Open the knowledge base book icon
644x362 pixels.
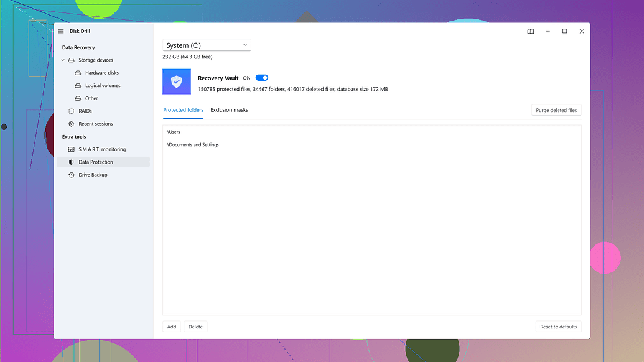click(530, 31)
